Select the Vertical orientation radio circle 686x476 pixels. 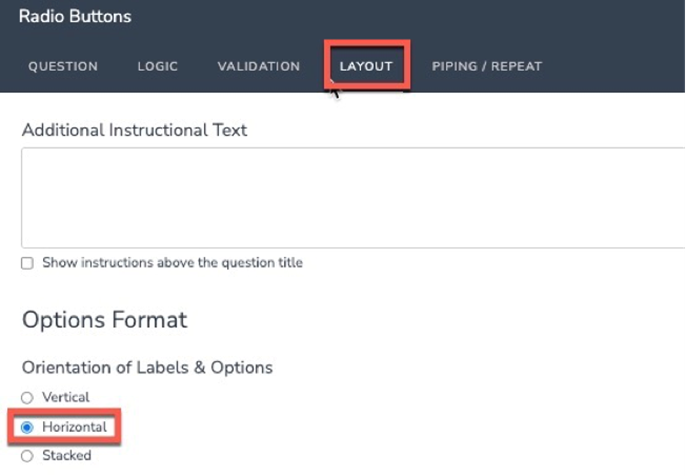coord(27,398)
